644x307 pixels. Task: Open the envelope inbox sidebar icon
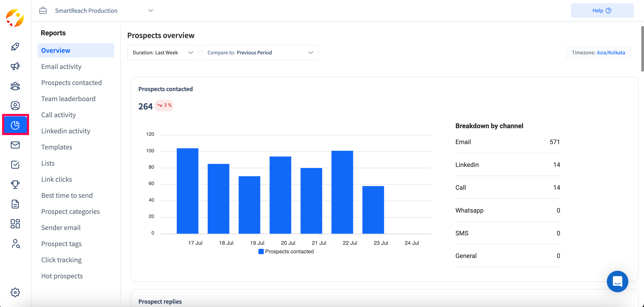point(15,145)
